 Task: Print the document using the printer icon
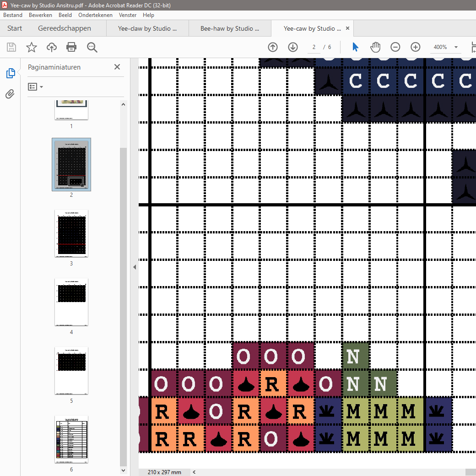click(71, 47)
